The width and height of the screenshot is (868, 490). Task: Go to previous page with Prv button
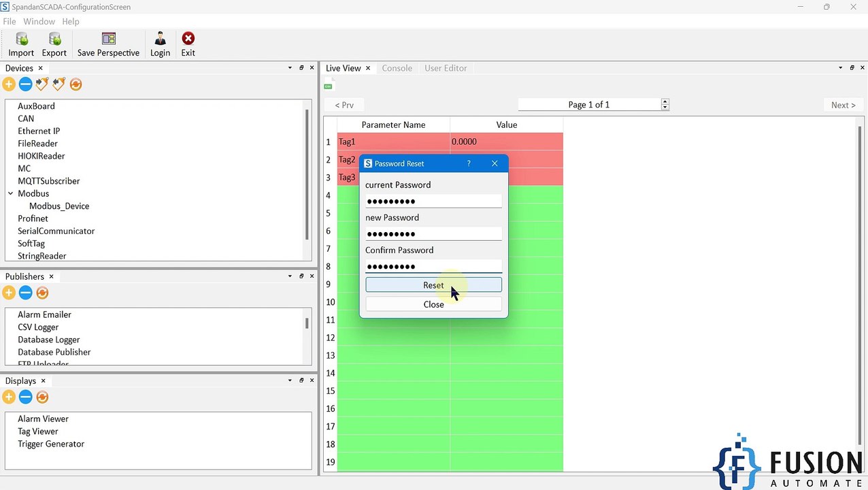click(x=344, y=105)
